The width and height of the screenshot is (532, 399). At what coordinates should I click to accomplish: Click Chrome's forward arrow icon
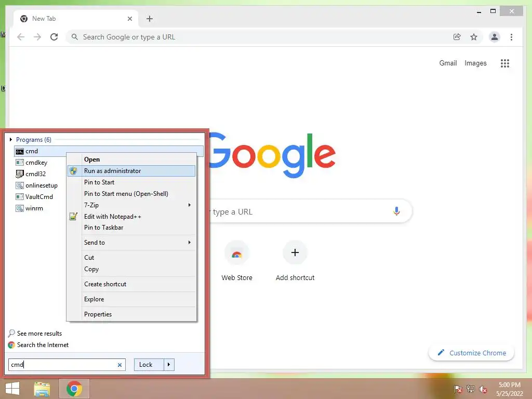coord(37,37)
